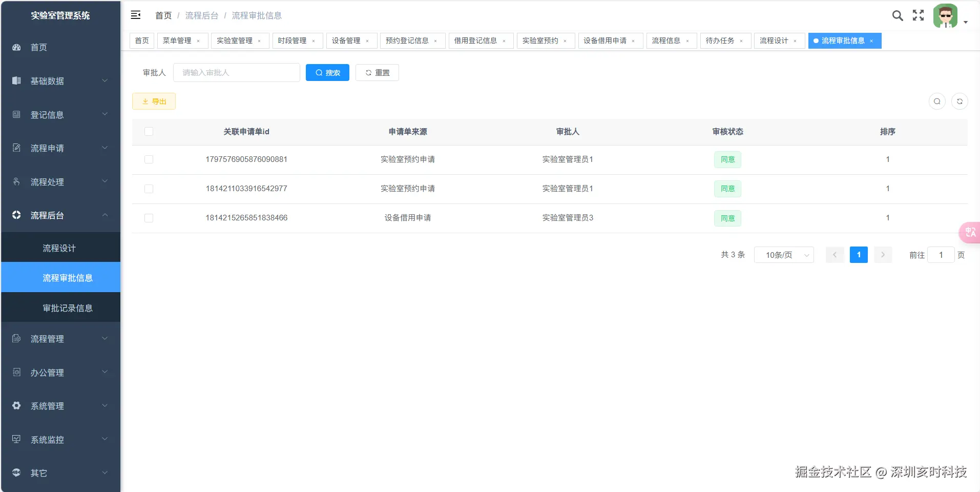The width and height of the screenshot is (980, 492).
Task: Focus the 前往 page number input
Action: [x=941, y=255]
